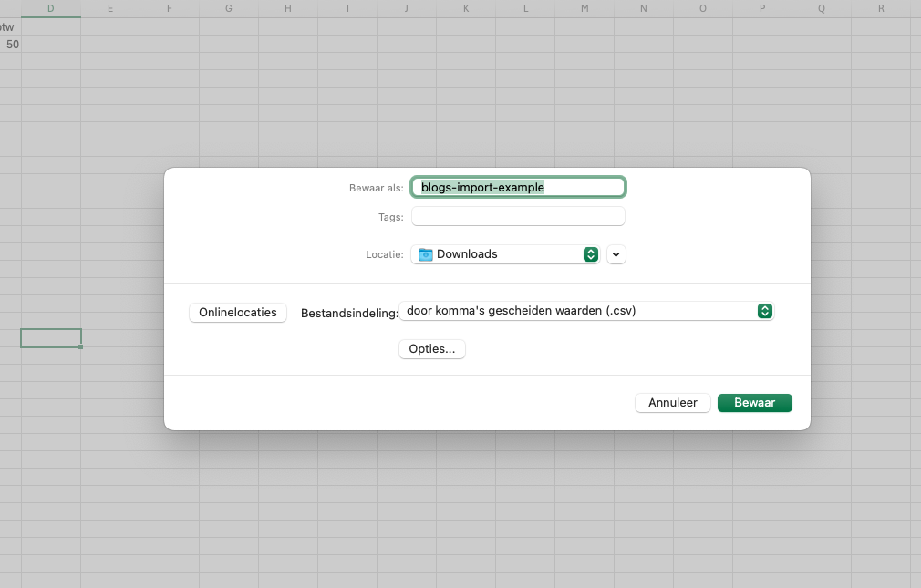Click the cell containing 50
This screenshot has height=588, width=921.
tap(11, 45)
